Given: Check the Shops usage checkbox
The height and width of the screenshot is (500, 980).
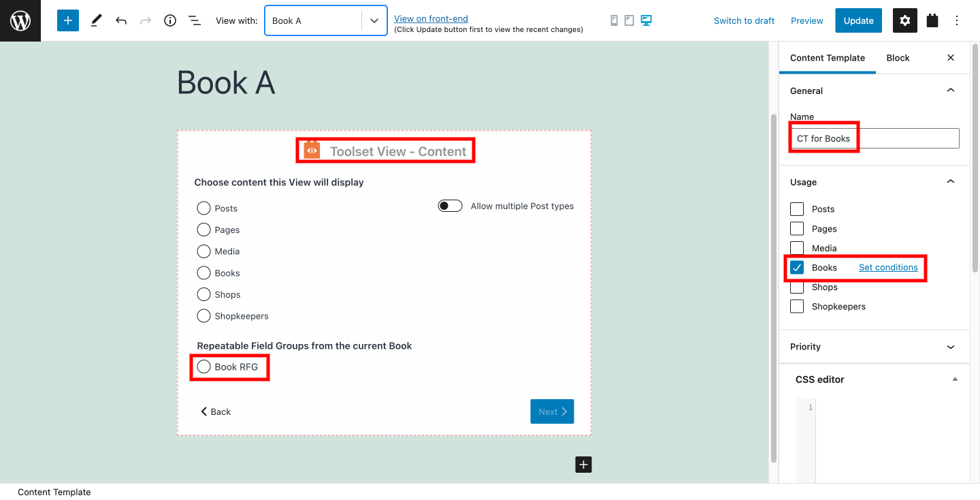Looking at the screenshot, I should pyautogui.click(x=797, y=287).
